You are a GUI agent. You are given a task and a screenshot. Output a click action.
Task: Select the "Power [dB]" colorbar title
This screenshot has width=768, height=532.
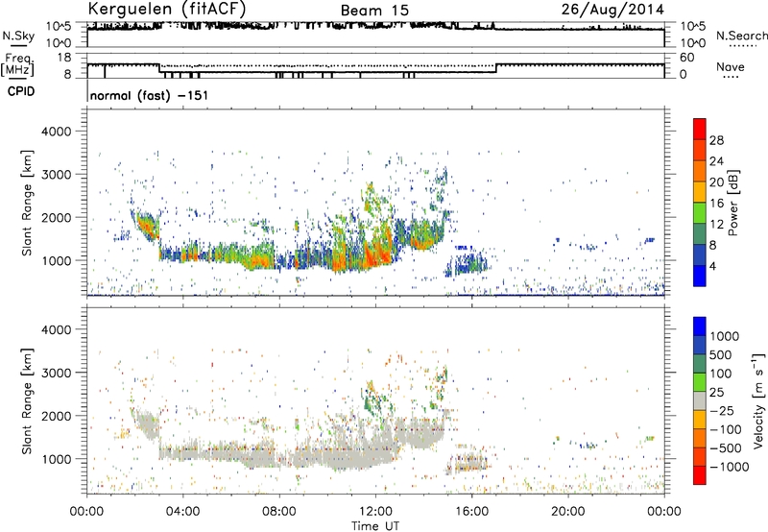pyautogui.click(x=732, y=203)
